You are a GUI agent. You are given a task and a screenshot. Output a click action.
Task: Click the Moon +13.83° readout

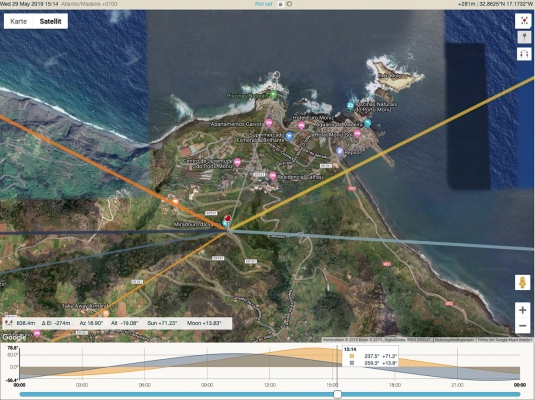point(204,323)
